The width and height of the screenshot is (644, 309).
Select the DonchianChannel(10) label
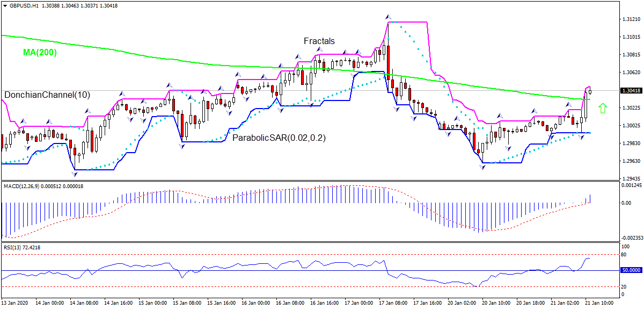(47, 95)
